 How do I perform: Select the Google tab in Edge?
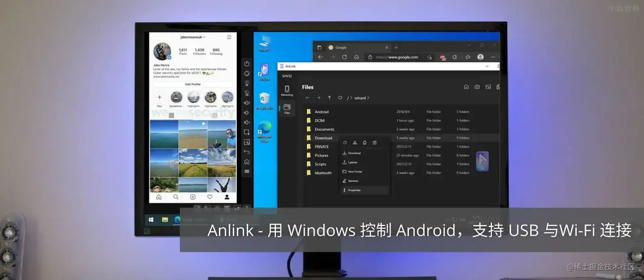point(358,47)
